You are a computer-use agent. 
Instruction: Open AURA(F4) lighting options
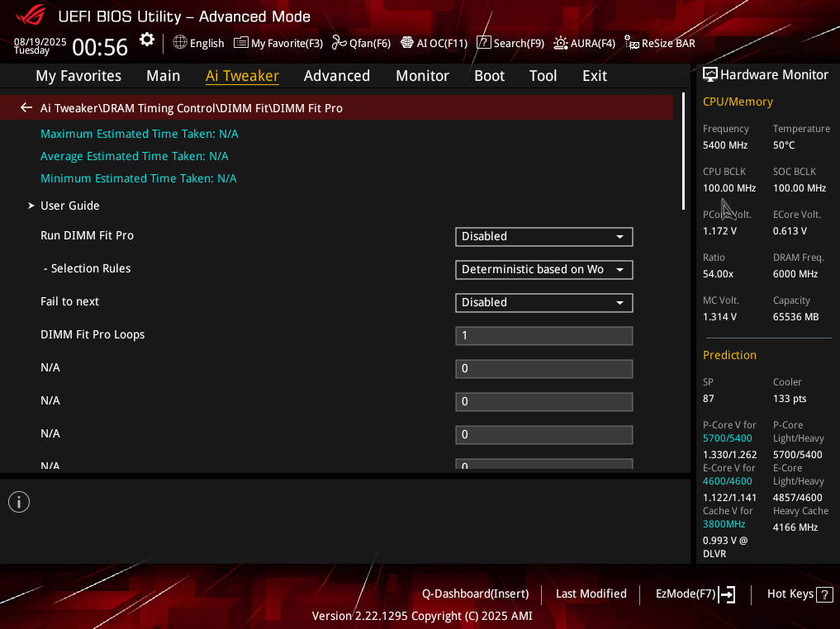[x=585, y=43]
